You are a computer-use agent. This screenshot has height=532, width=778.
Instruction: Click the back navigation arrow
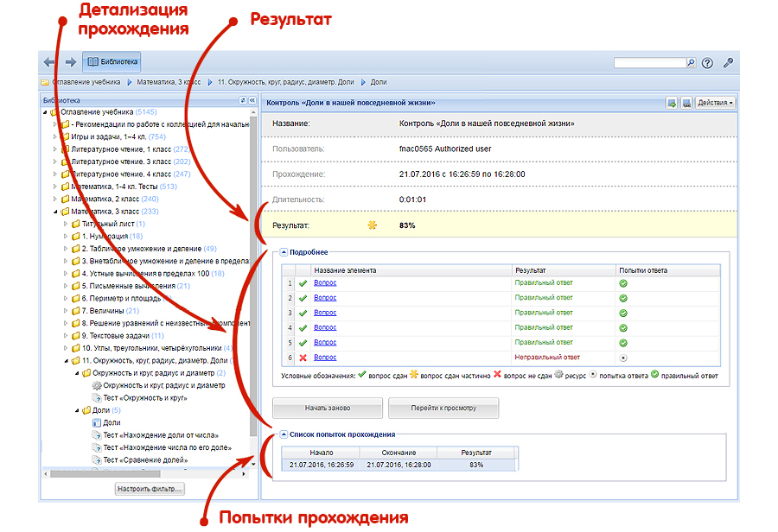point(50,62)
